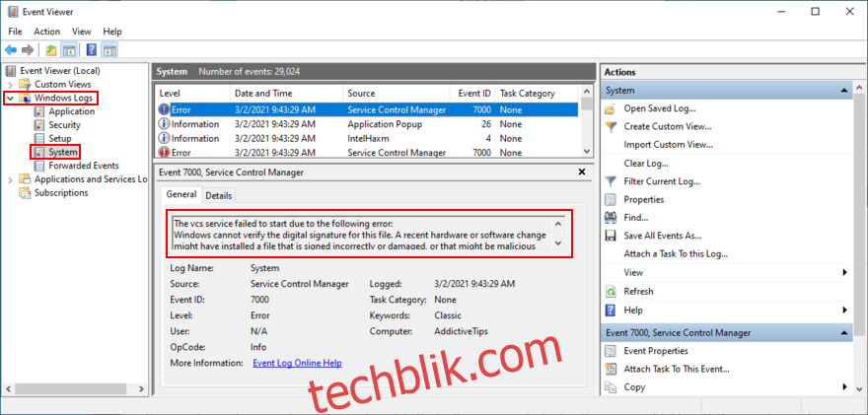Viewport: 868px width, 415px height.
Task: Sort events by Date and Time column header
Action: [286, 94]
